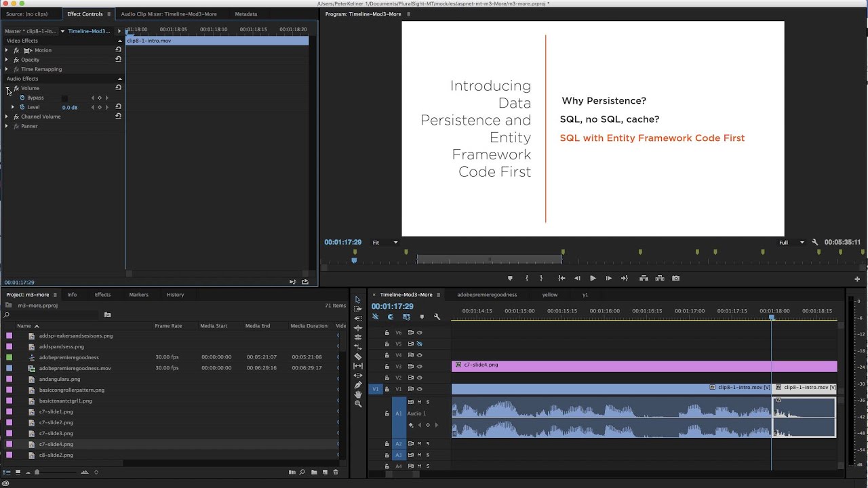Click the Lift button in Program monitor

click(x=644, y=278)
